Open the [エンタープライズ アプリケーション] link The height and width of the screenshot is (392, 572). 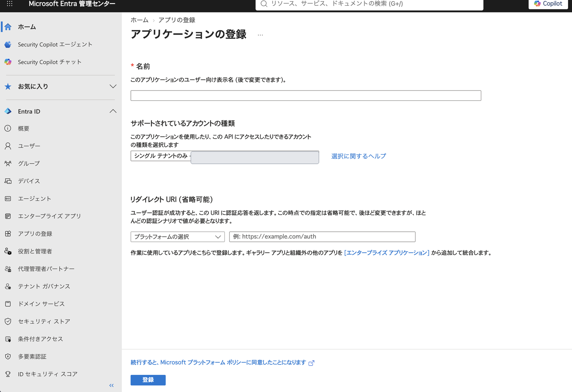tap(387, 253)
